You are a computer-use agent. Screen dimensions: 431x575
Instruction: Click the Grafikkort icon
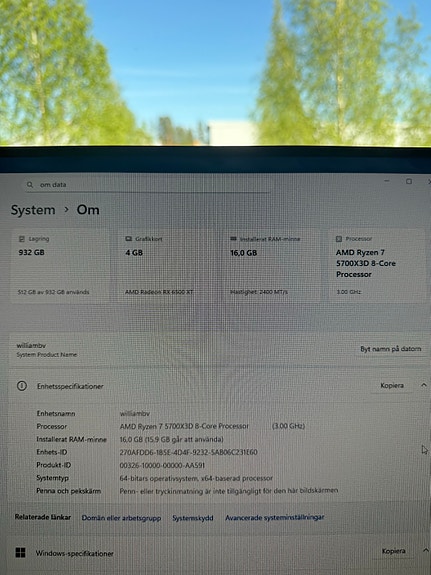(x=128, y=239)
